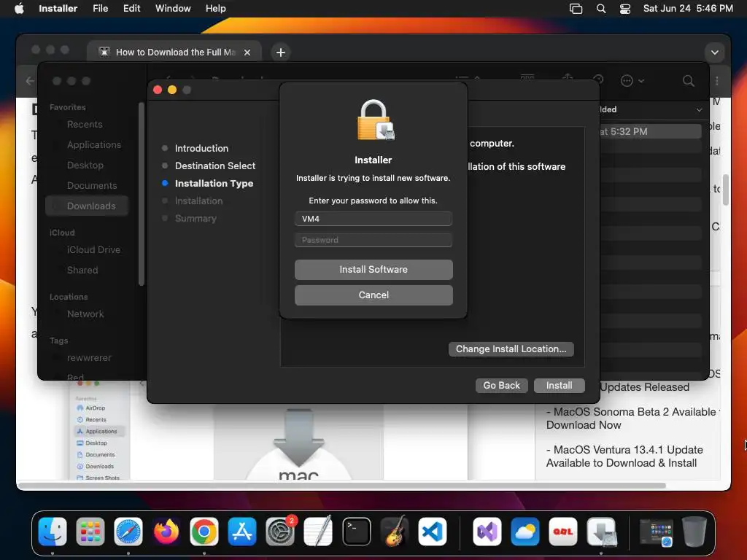Open the Edit menu
The width and height of the screenshot is (747, 560).
pyautogui.click(x=131, y=8)
